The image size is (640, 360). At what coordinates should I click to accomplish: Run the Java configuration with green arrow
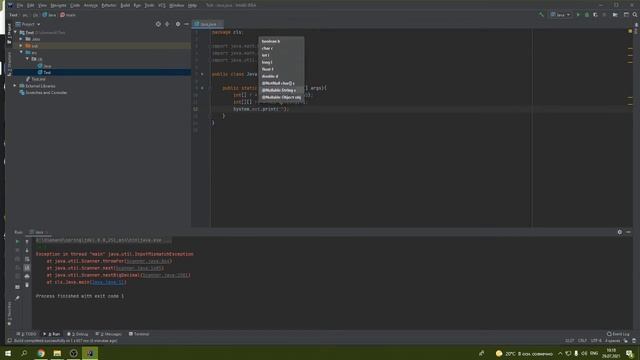(x=578, y=15)
